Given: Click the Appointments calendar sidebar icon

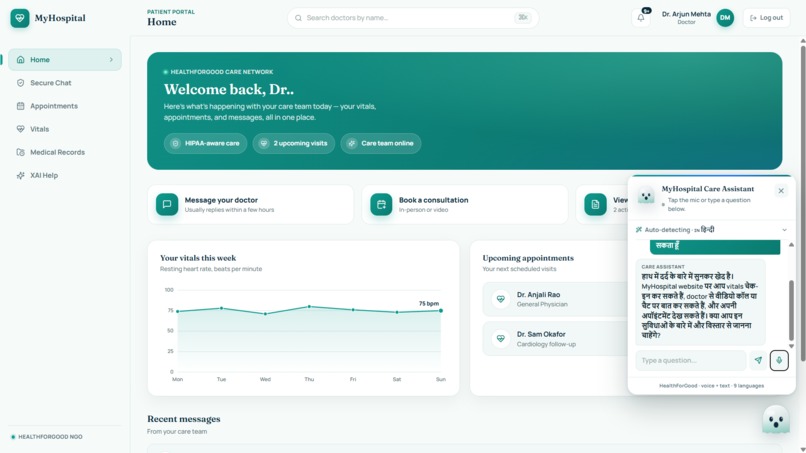Looking at the screenshot, I should click(21, 106).
